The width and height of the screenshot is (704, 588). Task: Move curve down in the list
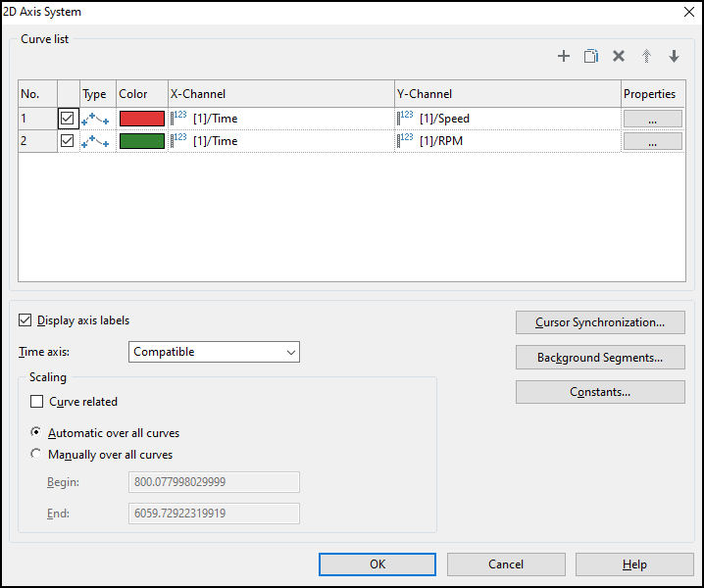tap(674, 57)
